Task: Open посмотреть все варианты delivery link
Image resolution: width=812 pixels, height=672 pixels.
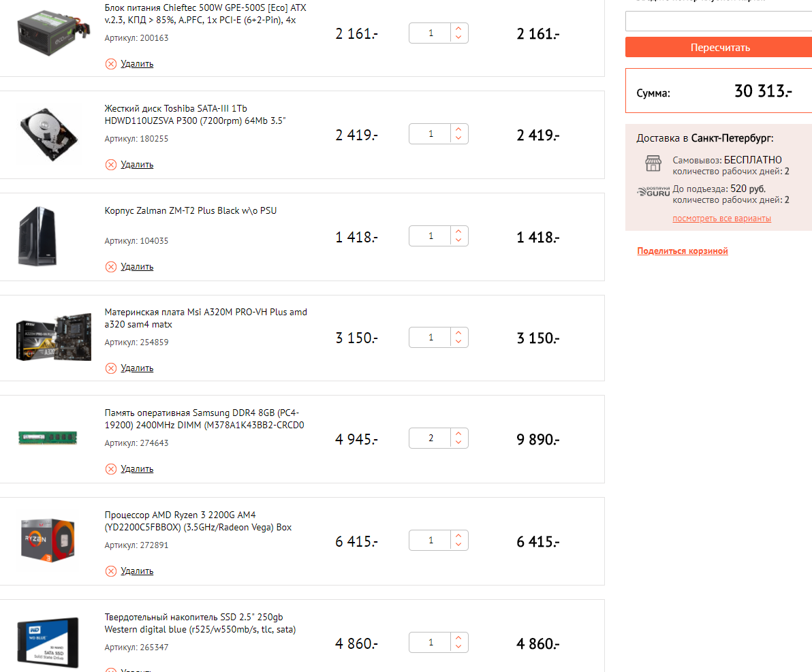Action: click(x=721, y=219)
